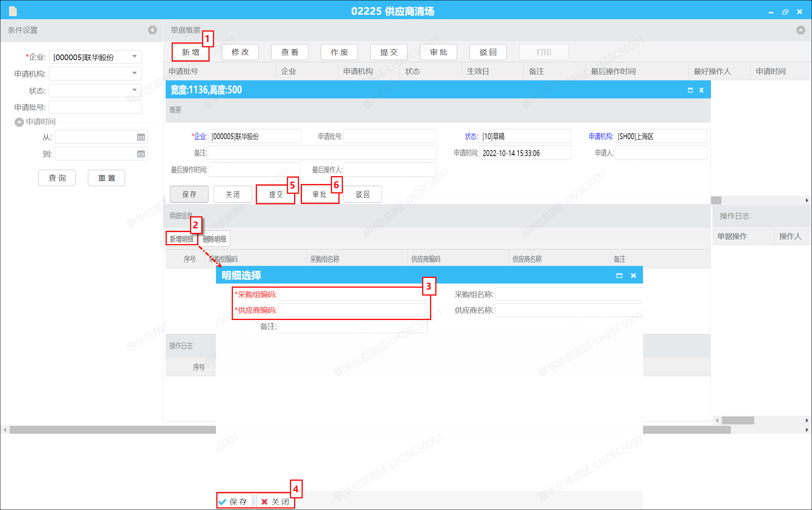Click the 操作人 log column header
Screen dimensions: 812x510
click(792, 236)
